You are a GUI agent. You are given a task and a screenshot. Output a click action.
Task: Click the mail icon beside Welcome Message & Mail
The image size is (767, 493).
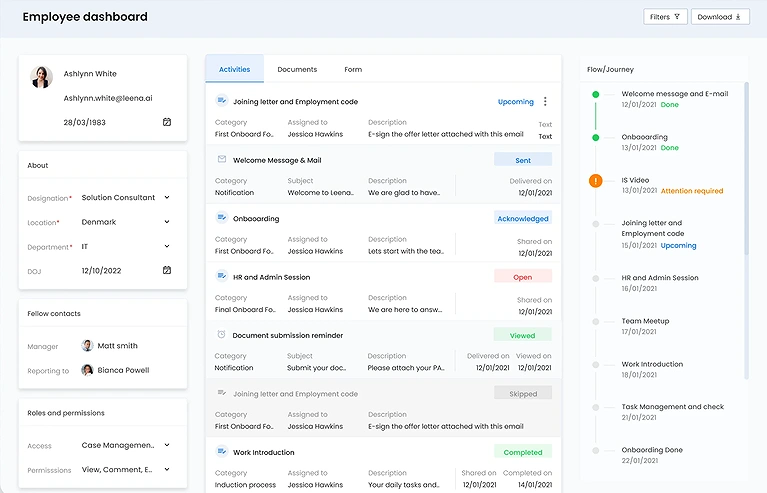tap(222, 159)
